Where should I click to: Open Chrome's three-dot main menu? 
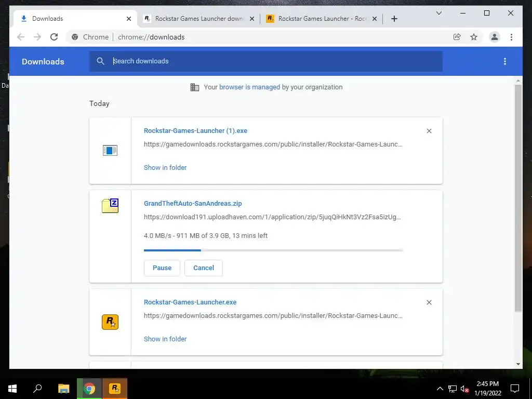[x=511, y=37]
